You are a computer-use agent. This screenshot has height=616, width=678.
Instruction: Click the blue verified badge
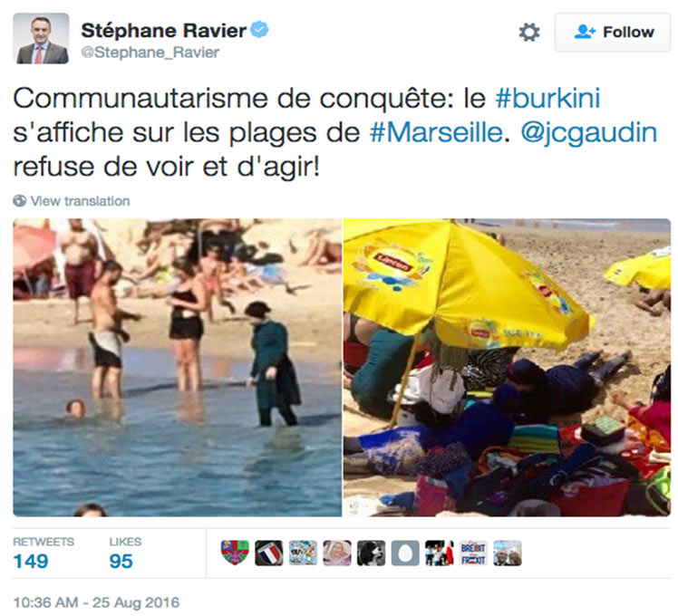tap(260, 29)
